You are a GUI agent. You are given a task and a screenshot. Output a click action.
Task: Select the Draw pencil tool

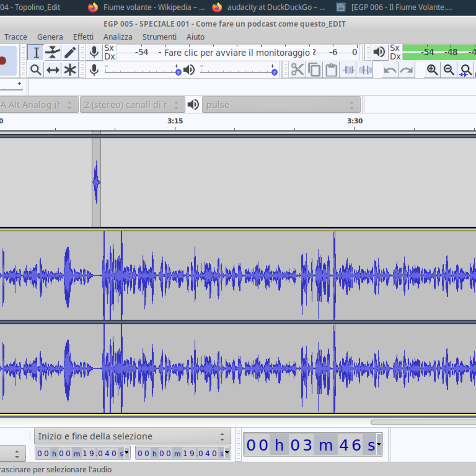[x=70, y=52]
